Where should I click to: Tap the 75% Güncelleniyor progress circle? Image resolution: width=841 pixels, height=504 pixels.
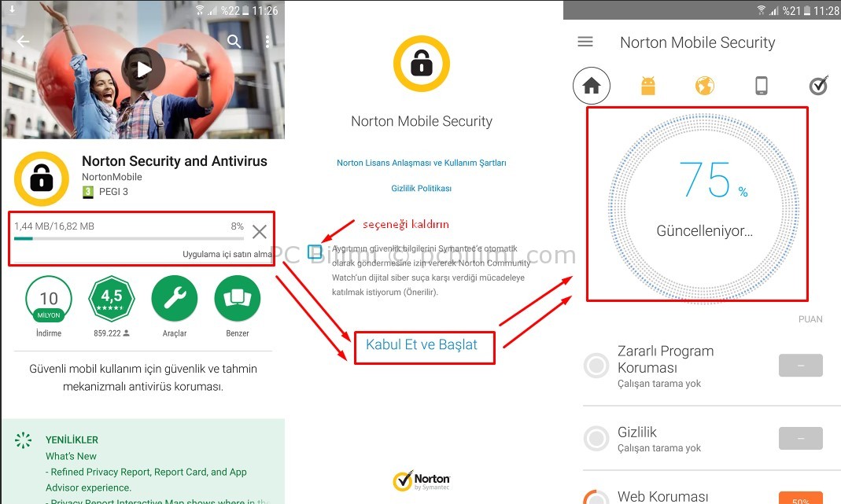(703, 208)
